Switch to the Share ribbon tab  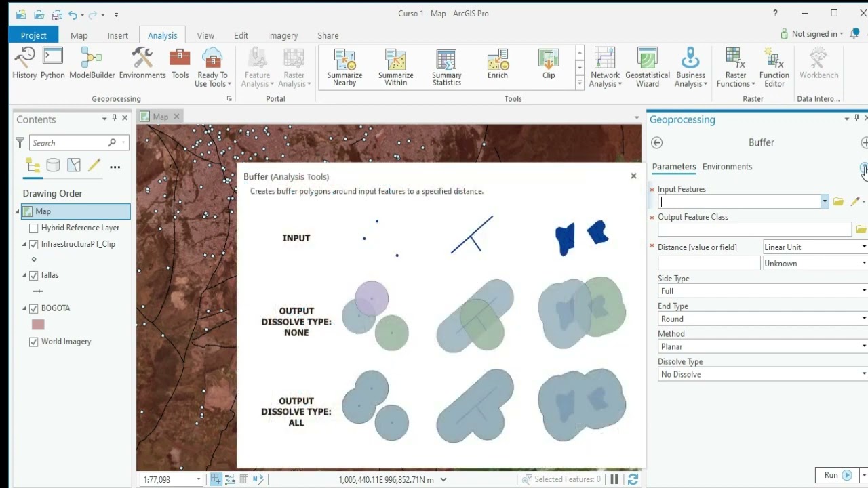(x=328, y=35)
